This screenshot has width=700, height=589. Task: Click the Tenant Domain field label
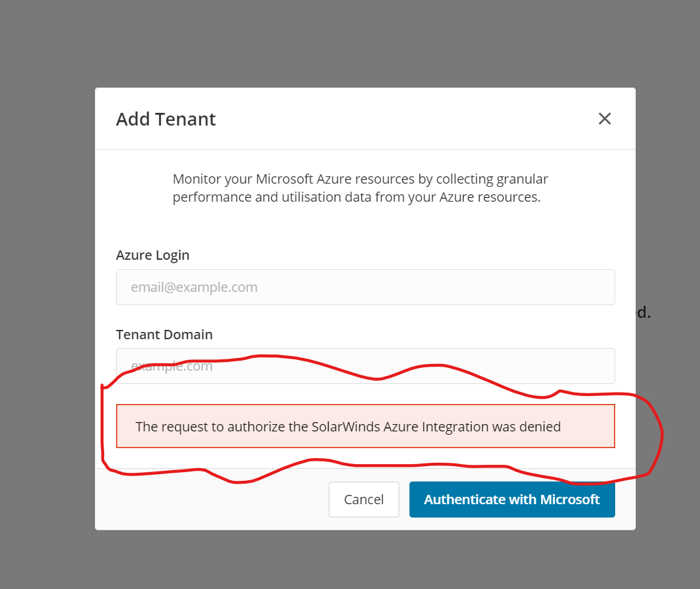[x=164, y=334]
